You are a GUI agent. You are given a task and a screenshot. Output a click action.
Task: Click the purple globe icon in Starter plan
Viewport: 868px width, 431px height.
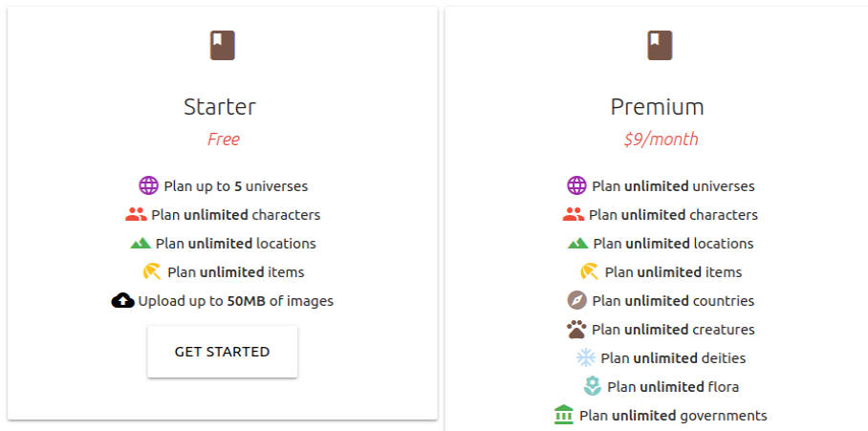147,186
